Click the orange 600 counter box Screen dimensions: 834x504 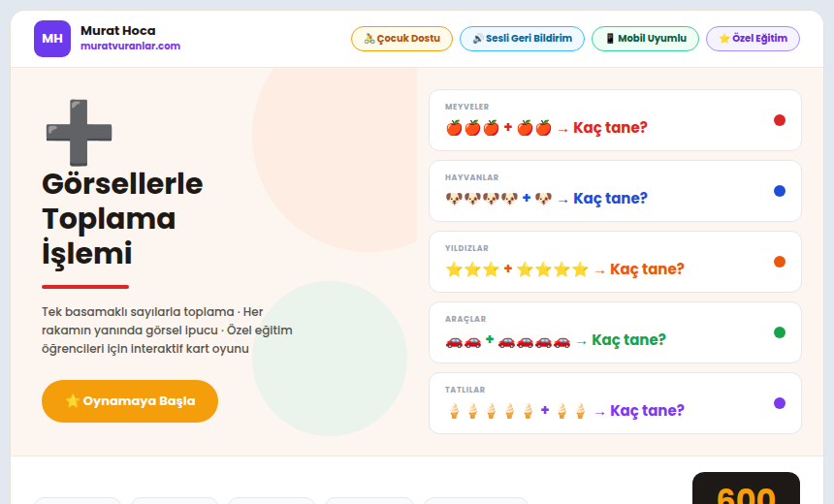tap(746, 489)
